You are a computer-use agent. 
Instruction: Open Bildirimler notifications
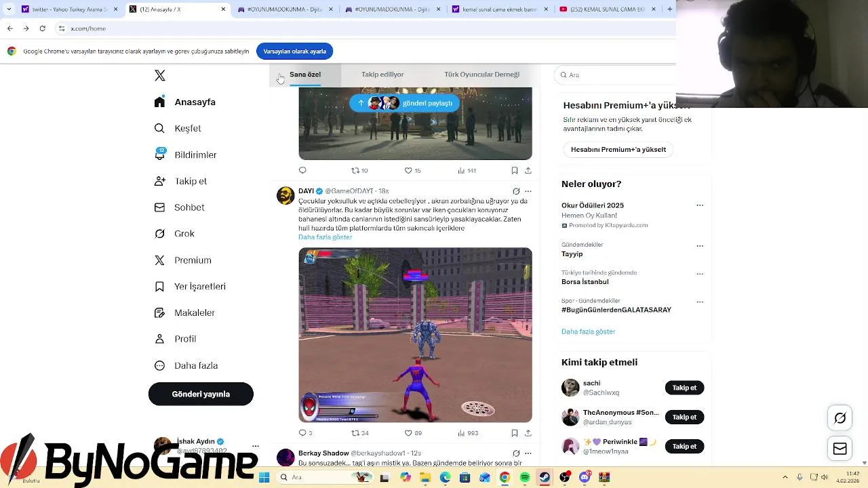pos(185,155)
